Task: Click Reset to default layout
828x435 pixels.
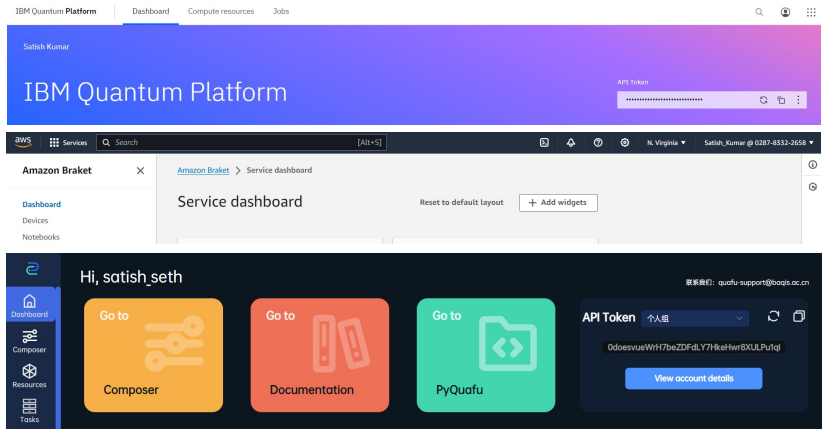Action: click(x=462, y=202)
